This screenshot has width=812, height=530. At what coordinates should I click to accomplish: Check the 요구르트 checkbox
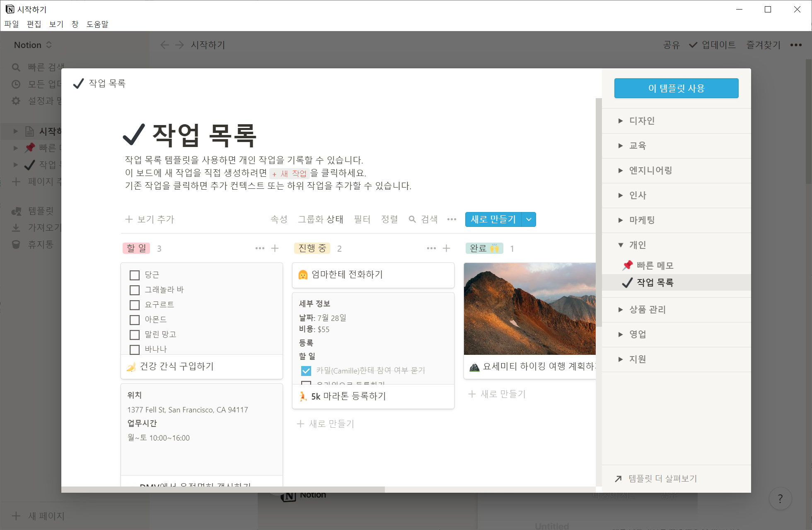(x=135, y=305)
